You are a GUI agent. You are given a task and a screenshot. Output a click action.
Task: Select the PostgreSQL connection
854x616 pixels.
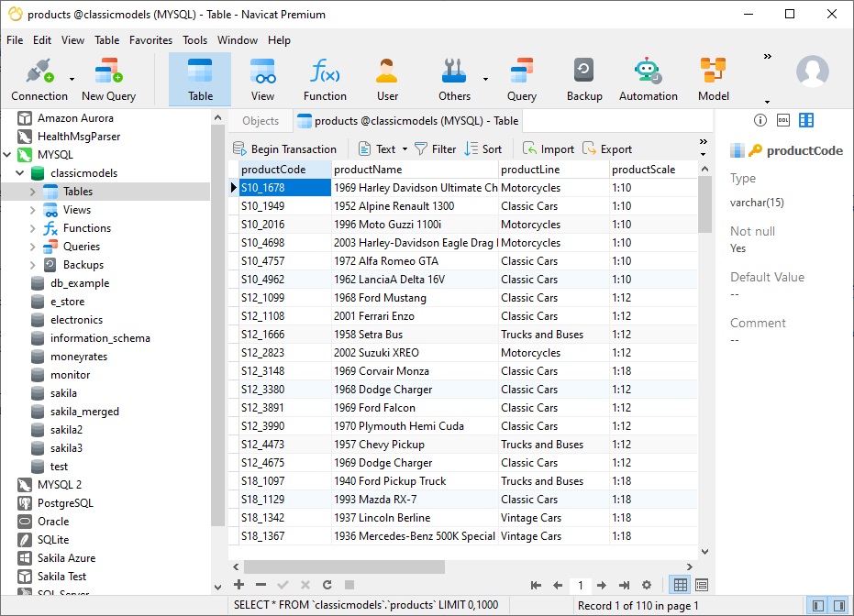65,503
